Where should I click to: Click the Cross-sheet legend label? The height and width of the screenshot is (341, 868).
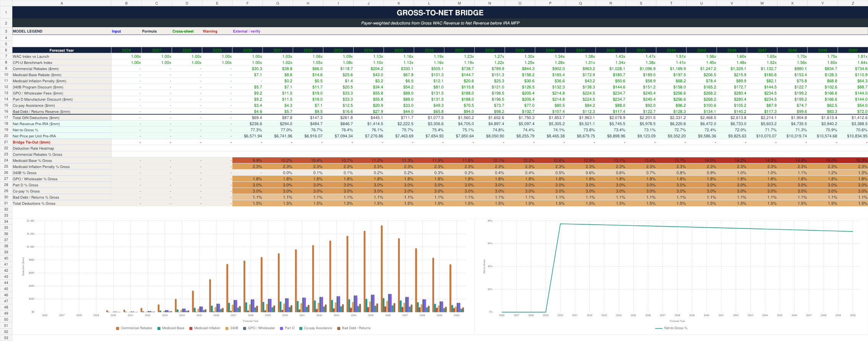coord(183,31)
